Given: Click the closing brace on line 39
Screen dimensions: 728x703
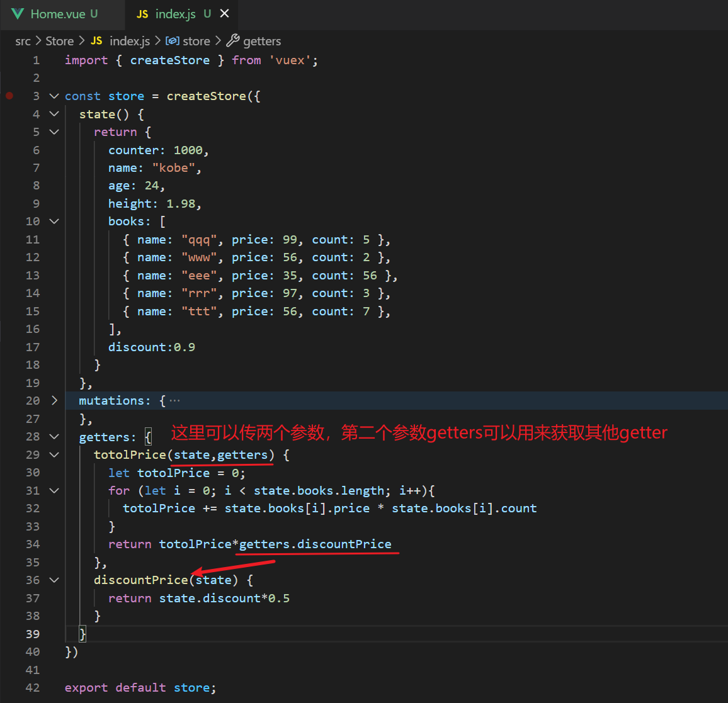Looking at the screenshot, I should (82, 634).
